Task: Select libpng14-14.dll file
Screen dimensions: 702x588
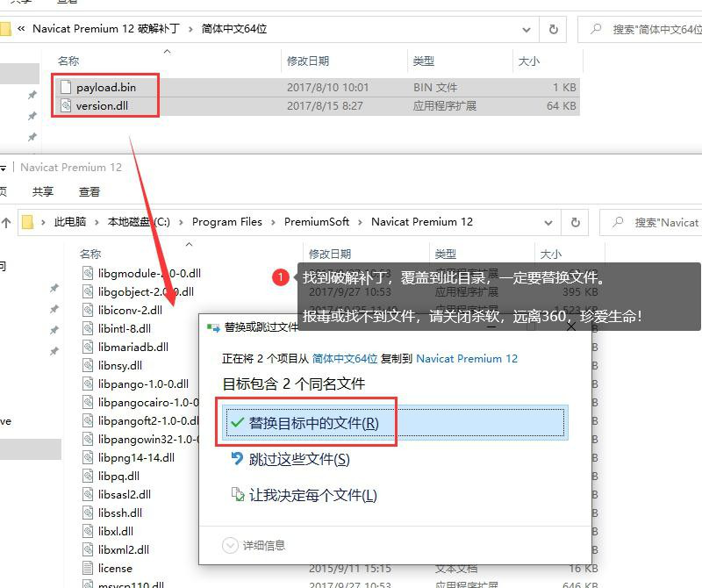Action: (136, 457)
